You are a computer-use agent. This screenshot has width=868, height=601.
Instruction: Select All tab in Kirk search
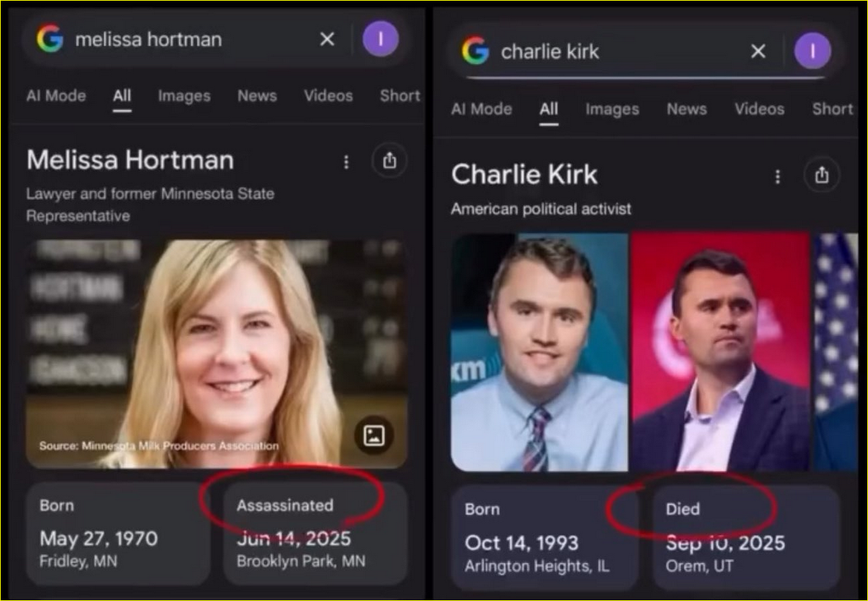tap(548, 109)
